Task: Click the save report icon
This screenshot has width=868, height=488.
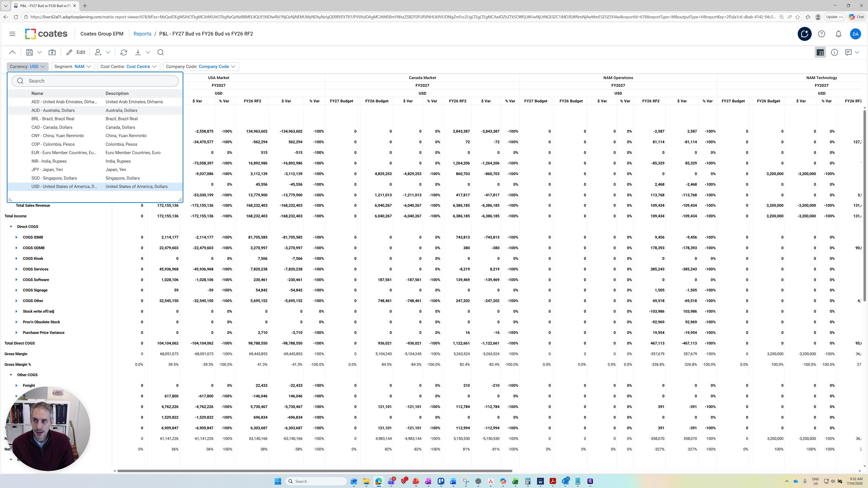Action: coord(30,52)
